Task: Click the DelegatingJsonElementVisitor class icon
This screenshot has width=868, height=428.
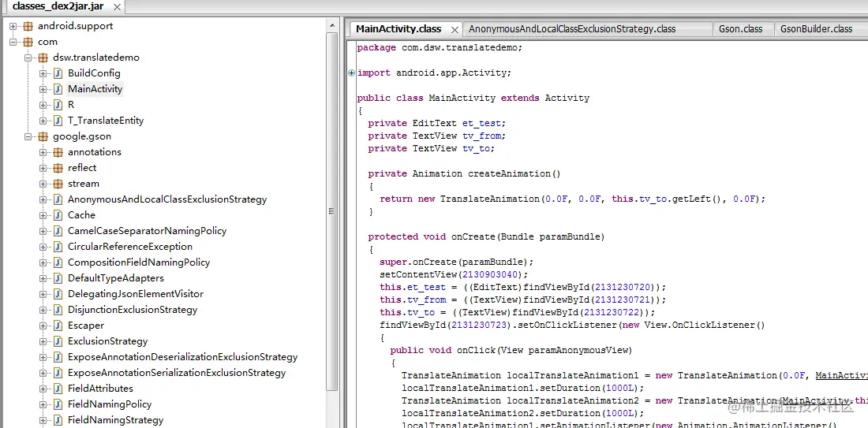Action: click(58, 294)
